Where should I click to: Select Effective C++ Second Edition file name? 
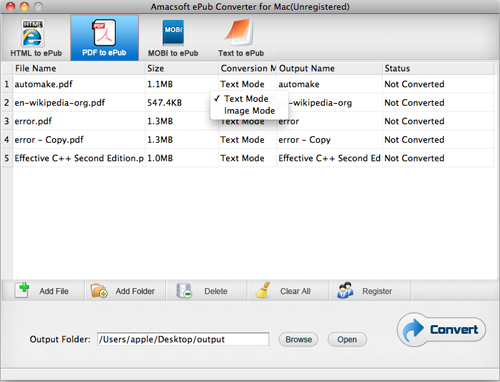coord(79,158)
